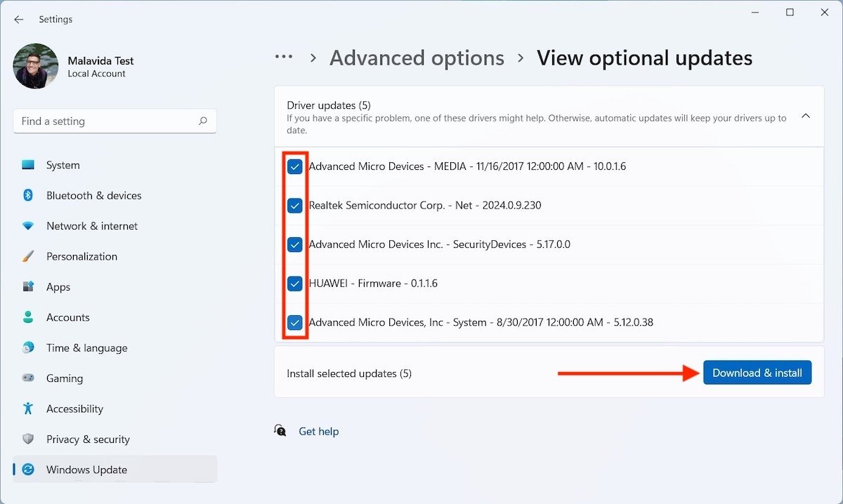The width and height of the screenshot is (843, 504).
Task: Minimize the Settings window
Action: click(x=757, y=13)
